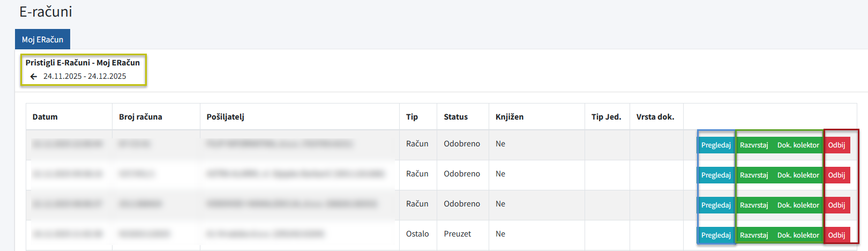Sort by the Datum column header
Image resolution: width=868 pixels, height=251 pixels.
pyautogui.click(x=45, y=117)
